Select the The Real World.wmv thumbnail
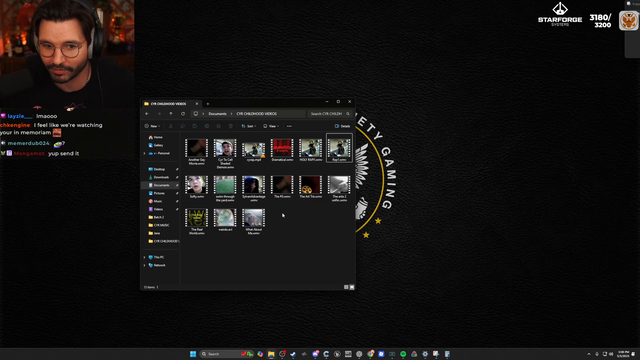Image resolution: width=640 pixels, height=360 pixels. (196, 218)
